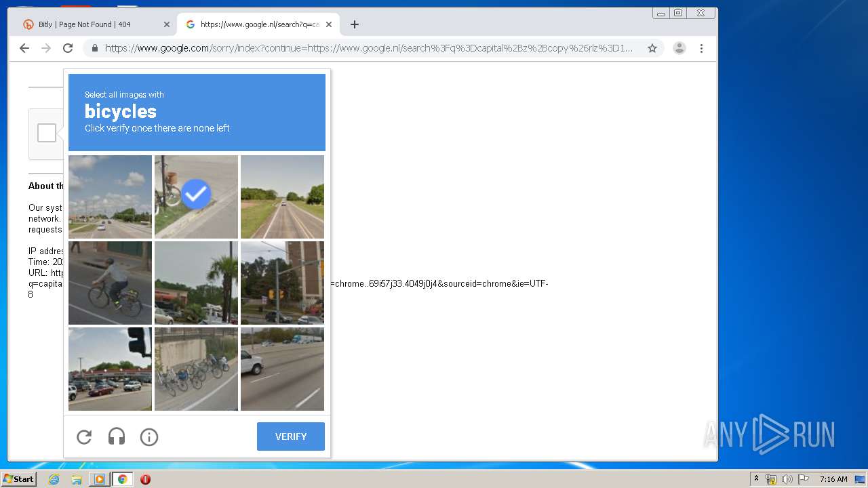The width and height of the screenshot is (868, 488).
Task: Open the Windows Start menu
Action: click(19, 479)
